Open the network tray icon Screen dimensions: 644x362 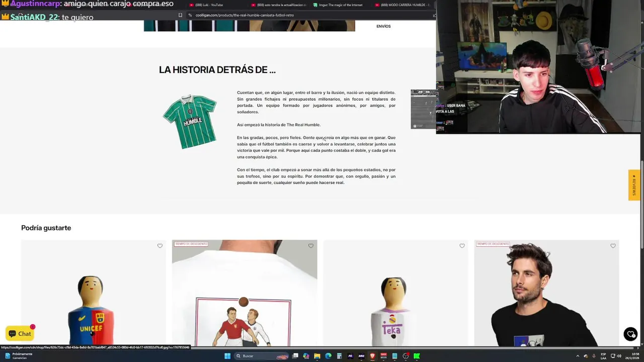point(613,356)
